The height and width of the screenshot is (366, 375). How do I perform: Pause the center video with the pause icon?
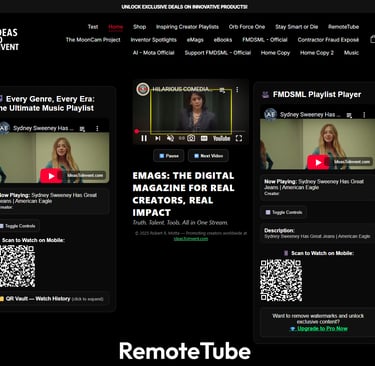pos(144,138)
